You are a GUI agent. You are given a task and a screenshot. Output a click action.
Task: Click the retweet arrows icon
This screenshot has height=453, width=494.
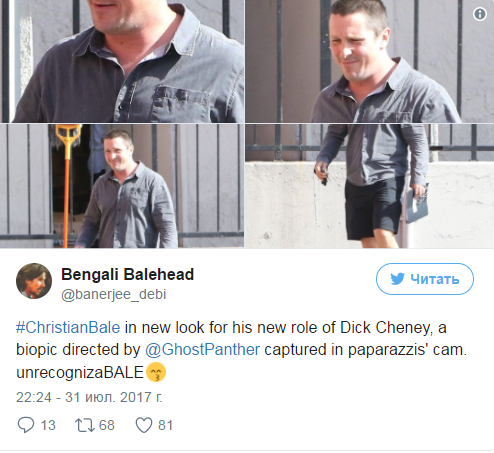85,425
